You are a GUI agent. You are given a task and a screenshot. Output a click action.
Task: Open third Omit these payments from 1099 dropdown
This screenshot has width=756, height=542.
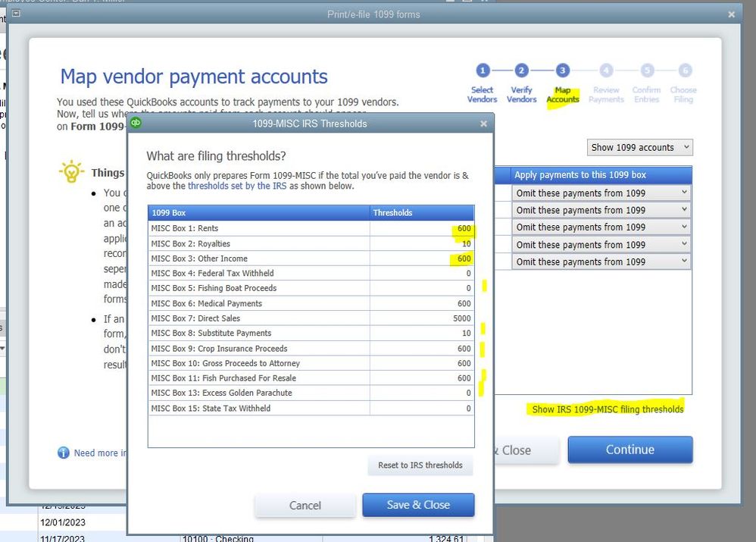(x=601, y=227)
